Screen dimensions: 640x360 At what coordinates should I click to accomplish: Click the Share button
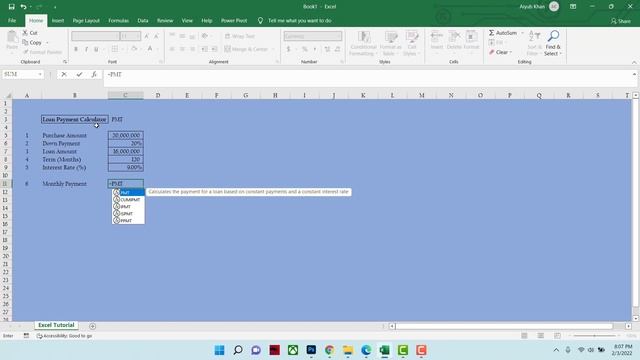pos(621,21)
